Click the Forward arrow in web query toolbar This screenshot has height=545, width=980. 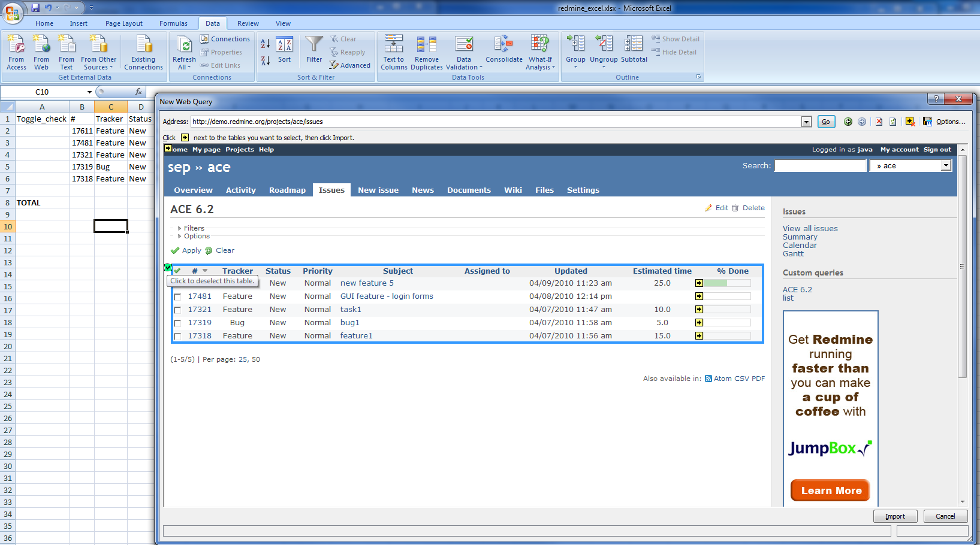pos(862,122)
